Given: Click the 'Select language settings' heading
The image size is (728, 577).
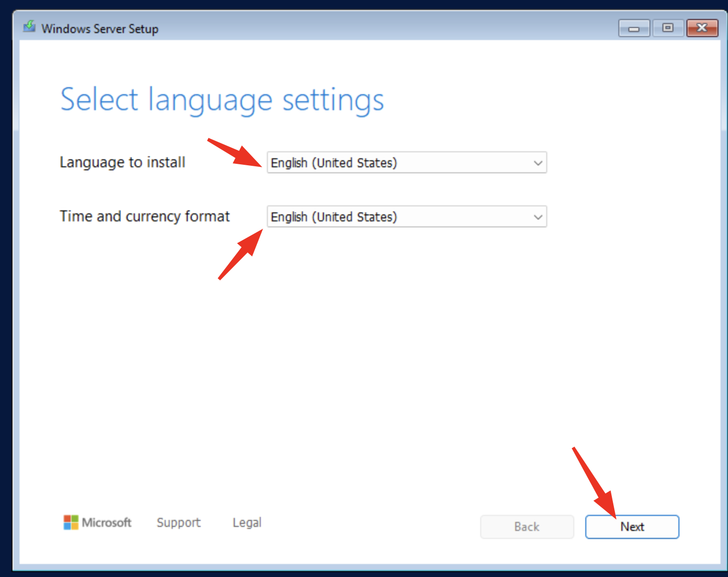Looking at the screenshot, I should pos(222,100).
